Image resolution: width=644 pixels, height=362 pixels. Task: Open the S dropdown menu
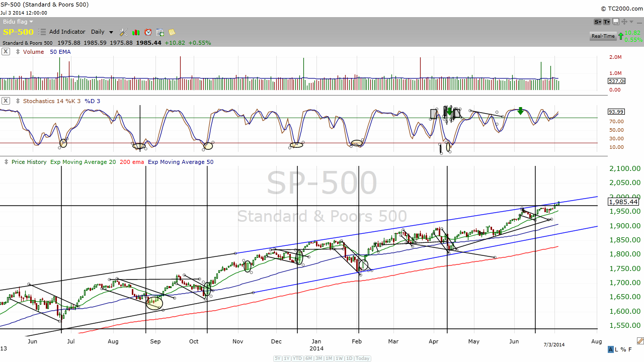598,22
